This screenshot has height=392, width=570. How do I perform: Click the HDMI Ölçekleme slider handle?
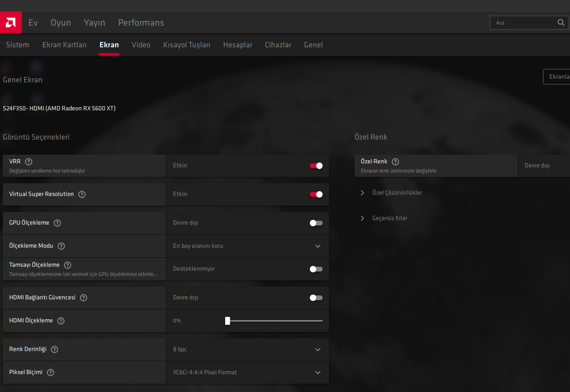click(x=228, y=321)
